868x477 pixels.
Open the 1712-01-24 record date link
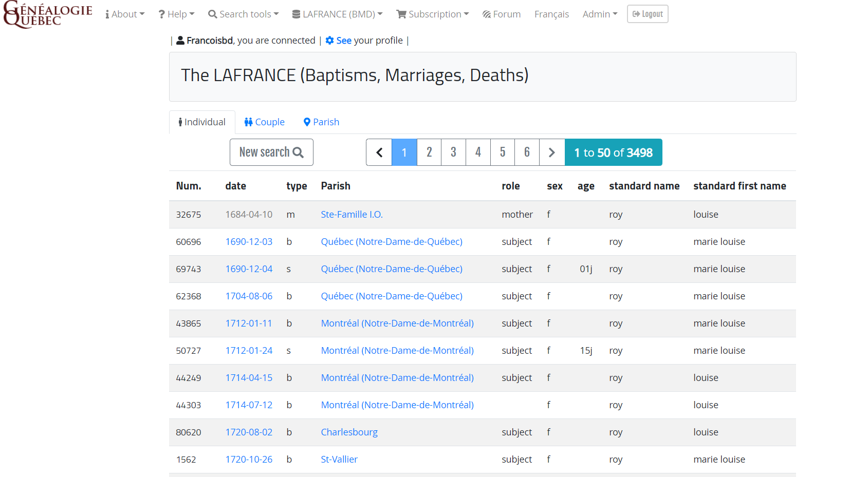click(249, 351)
